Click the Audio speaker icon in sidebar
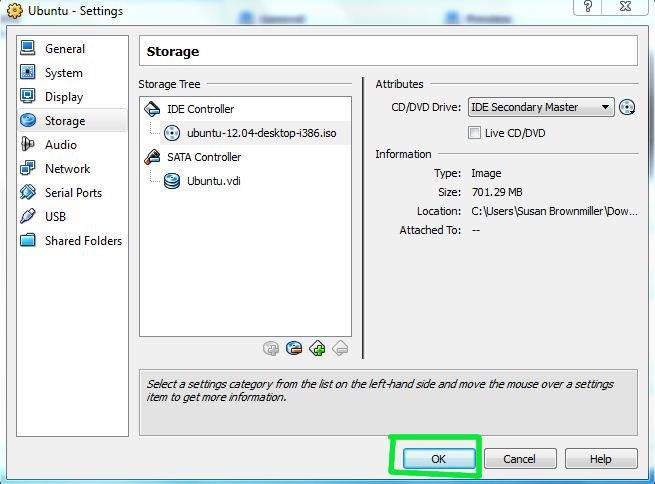The width and height of the screenshot is (655, 484). click(28, 144)
